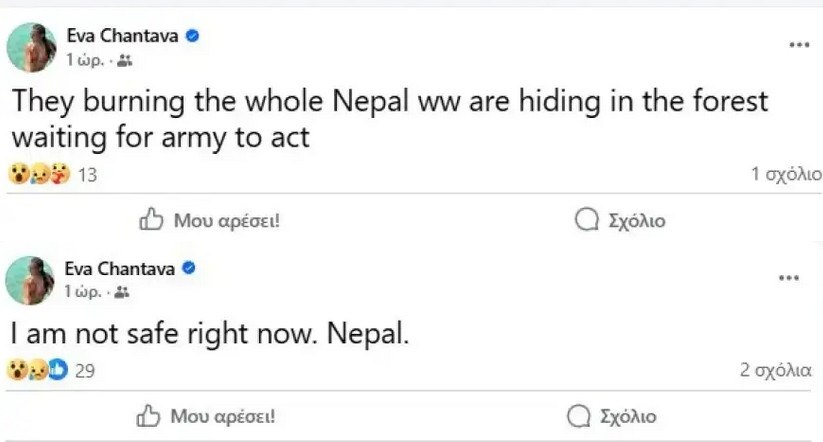Click friends audience icon on first post
The image size is (823, 442).
[124, 61]
